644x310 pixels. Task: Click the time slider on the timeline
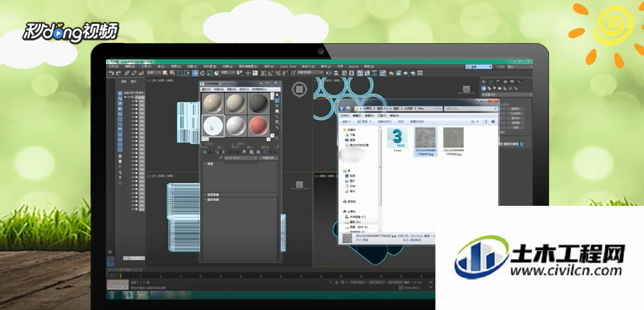coord(125,270)
